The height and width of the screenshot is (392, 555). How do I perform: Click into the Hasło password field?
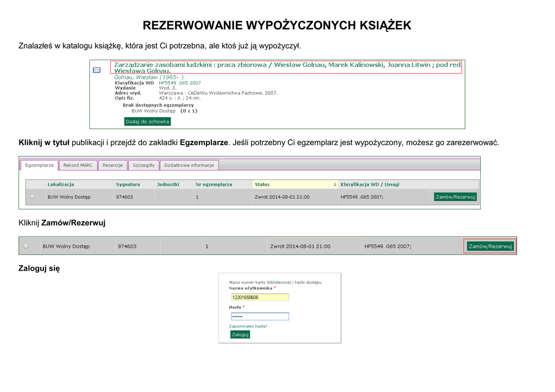[x=260, y=316]
